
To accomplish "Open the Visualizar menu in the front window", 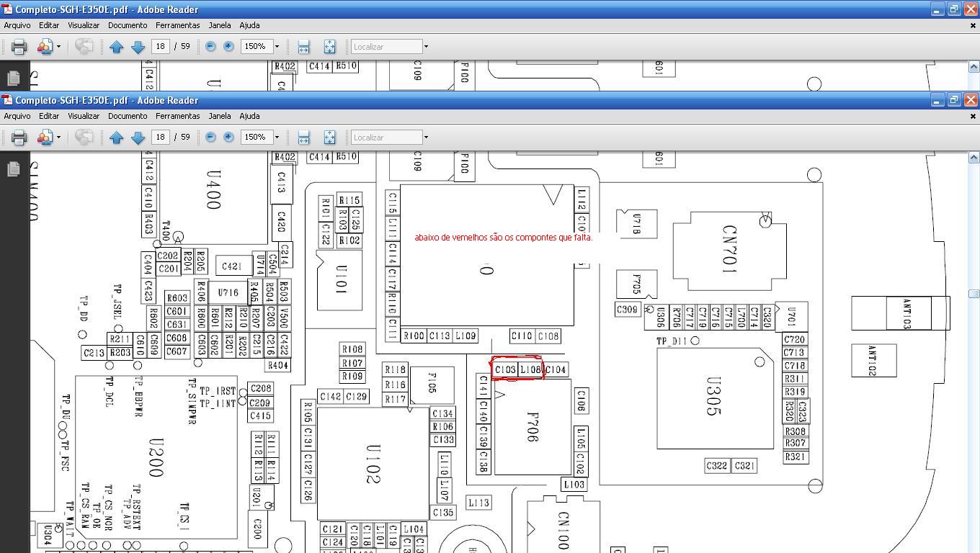I will (84, 116).
